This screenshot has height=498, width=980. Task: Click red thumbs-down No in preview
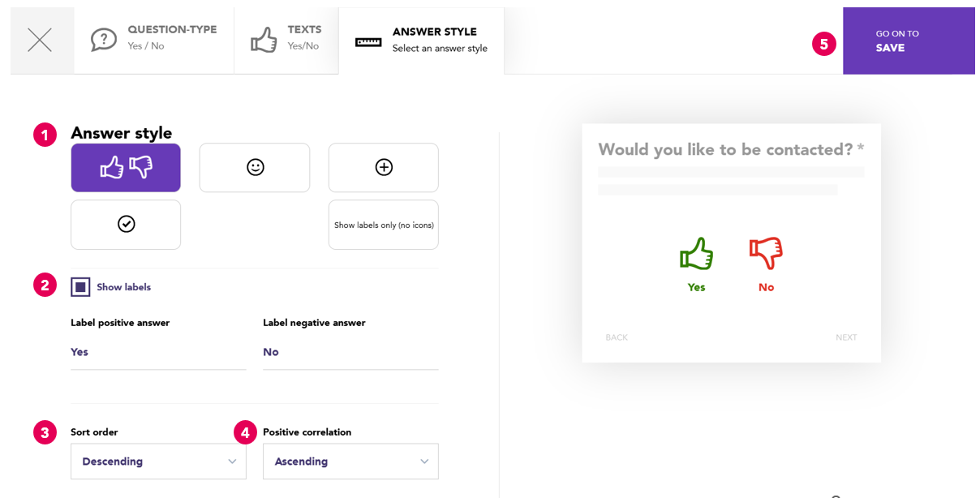click(x=766, y=253)
